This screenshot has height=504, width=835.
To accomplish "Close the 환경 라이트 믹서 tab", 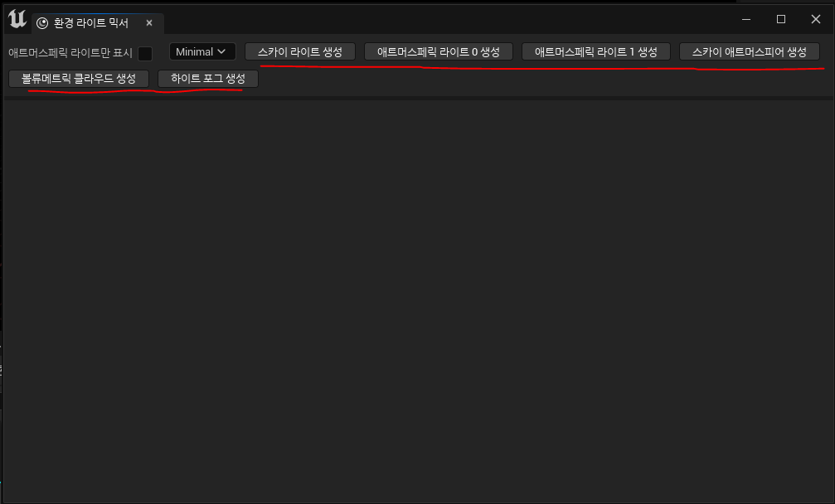I will tap(149, 23).
